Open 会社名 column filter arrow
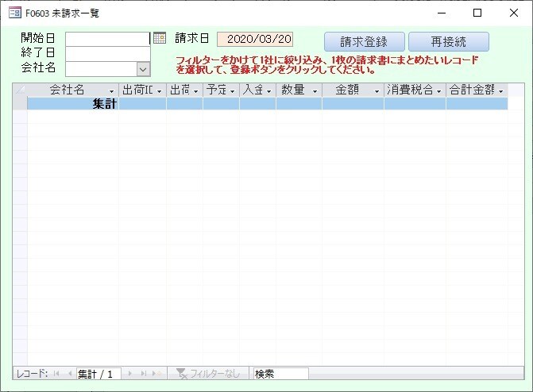The height and width of the screenshot is (392, 533). point(111,91)
